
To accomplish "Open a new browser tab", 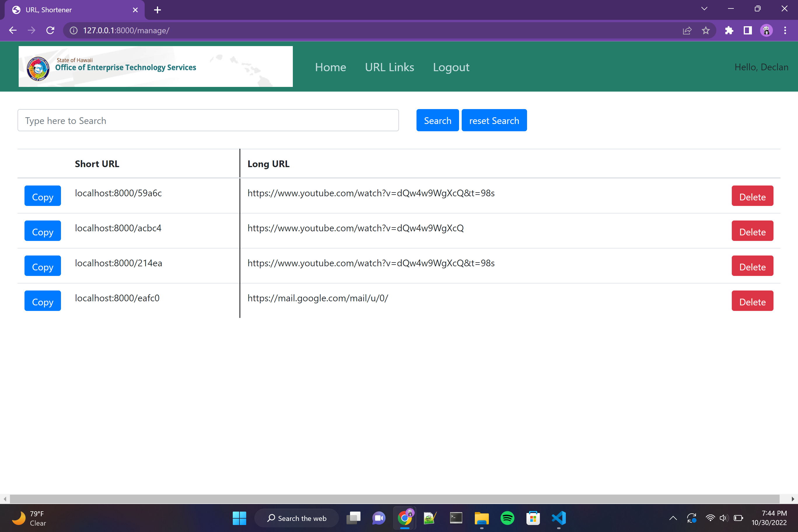I will [x=157, y=10].
